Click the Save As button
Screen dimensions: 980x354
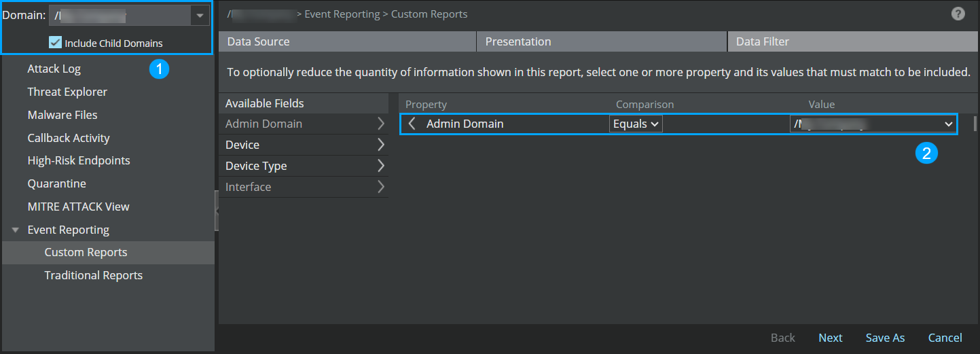pyautogui.click(x=885, y=338)
